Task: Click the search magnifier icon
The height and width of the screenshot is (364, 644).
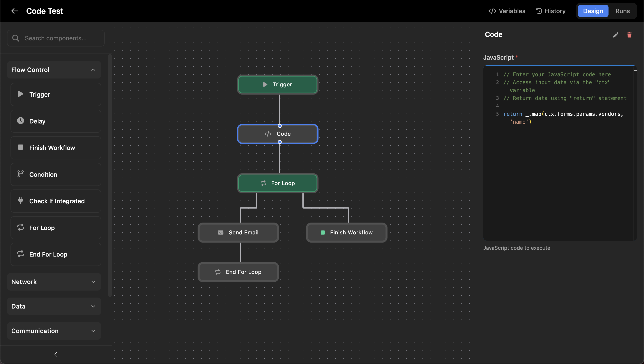Action: coord(16,38)
